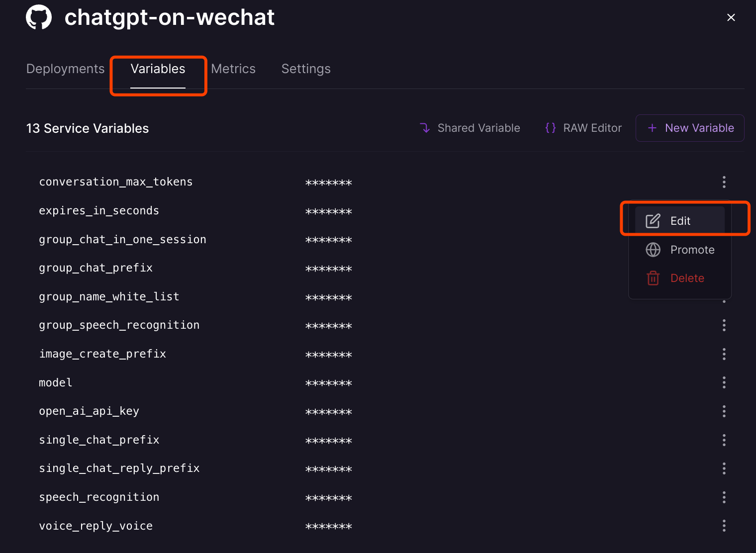
Task: Open the Settings tab
Action: (306, 69)
